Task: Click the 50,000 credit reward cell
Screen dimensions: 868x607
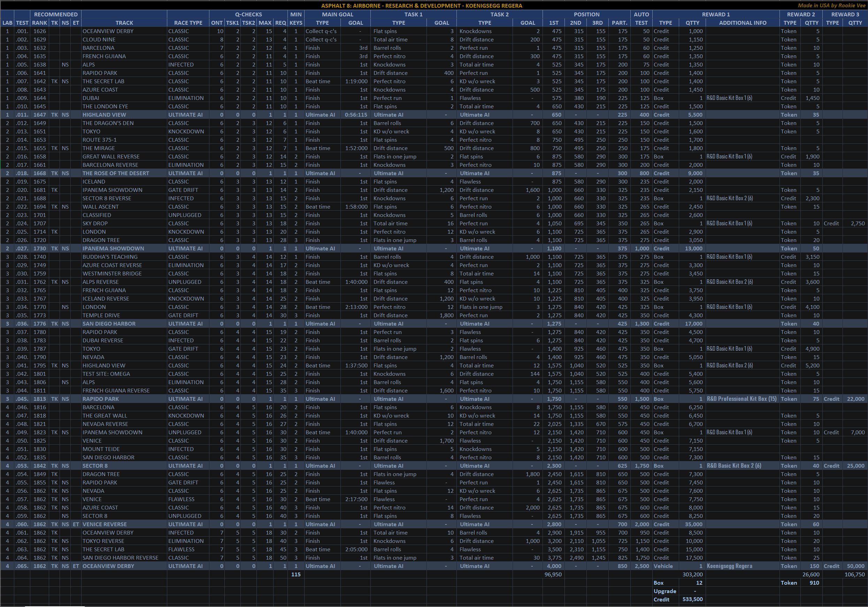Action: point(855,566)
